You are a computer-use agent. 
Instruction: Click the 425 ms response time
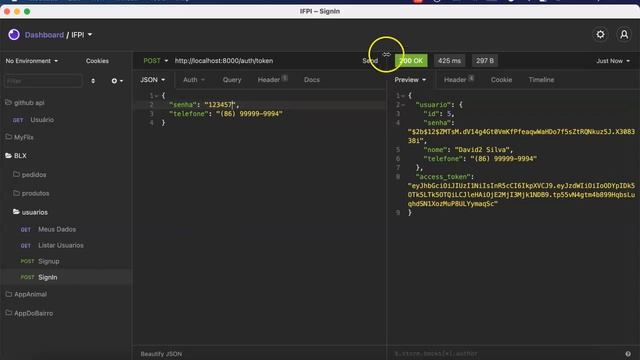(x=449, y=61)
